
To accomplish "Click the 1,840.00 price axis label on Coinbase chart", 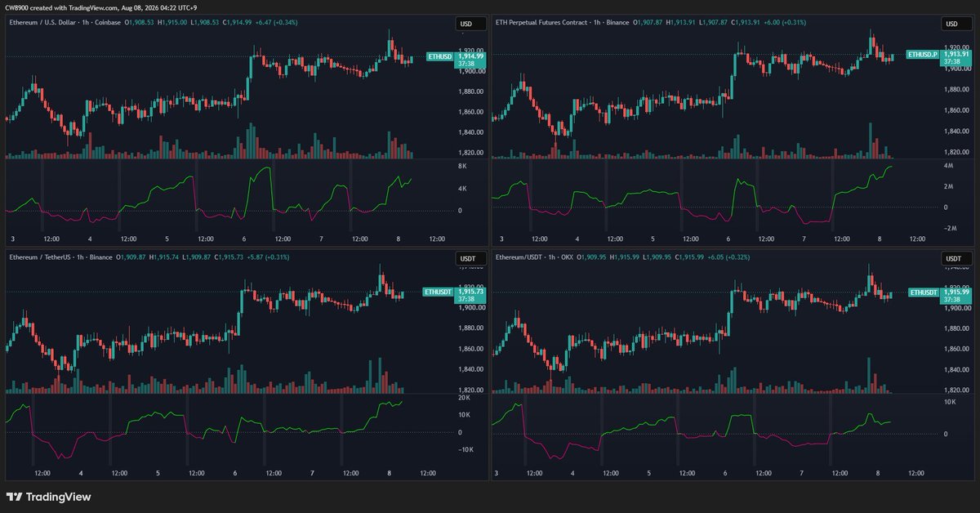I will pyautogui.click(x=470, y=132).
